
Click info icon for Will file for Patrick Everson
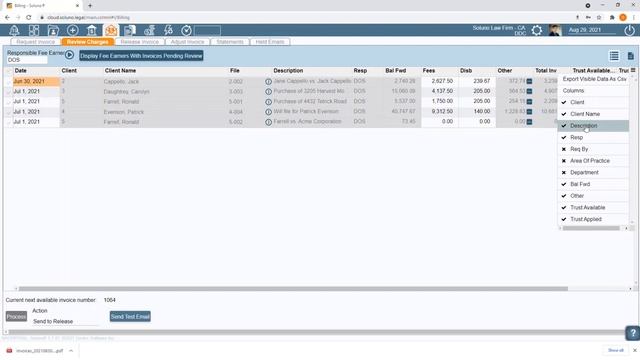tap(268, 112)
